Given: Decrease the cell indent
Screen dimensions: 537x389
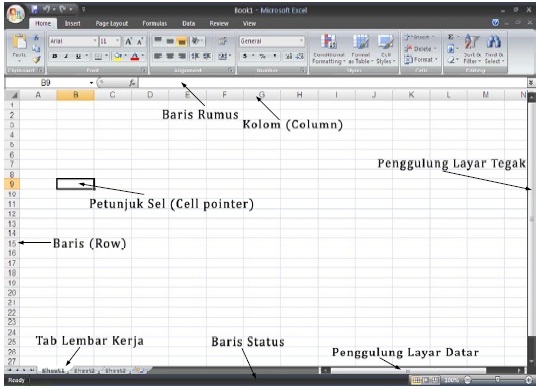Looking at the screenshot, I should point(195,56).
